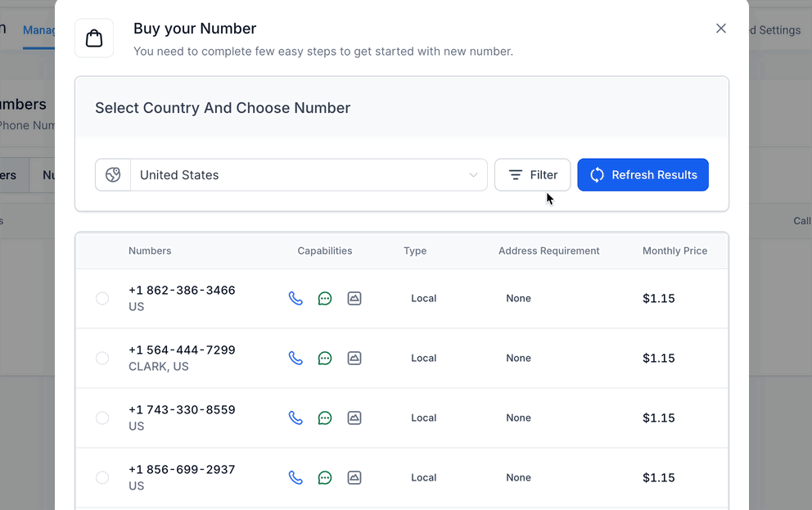Click the shopping bag icon
The image size is (812, 510).
click(94, 38)
